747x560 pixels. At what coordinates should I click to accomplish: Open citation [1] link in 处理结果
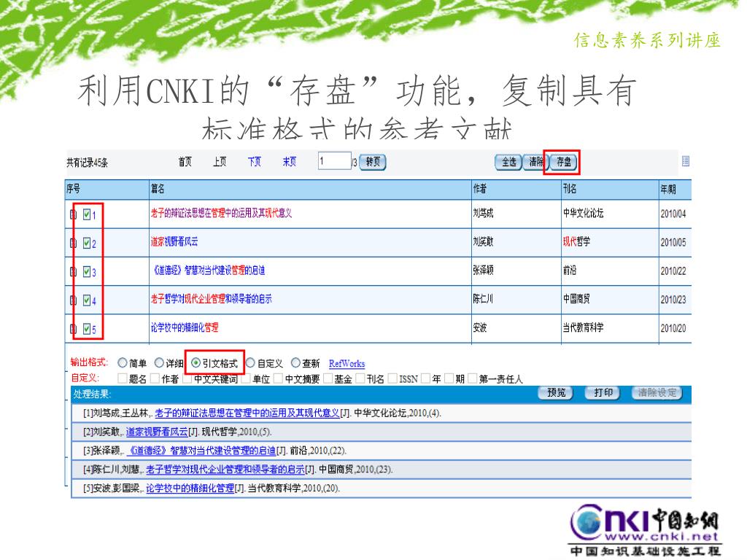pyautogui.click(x=247, y=413)
